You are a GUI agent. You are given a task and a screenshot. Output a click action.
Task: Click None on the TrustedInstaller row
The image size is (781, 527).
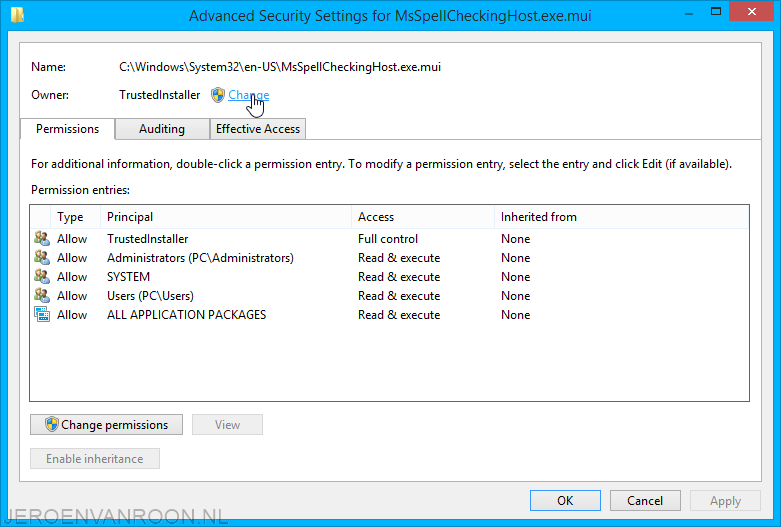click(x=516, y=239)
